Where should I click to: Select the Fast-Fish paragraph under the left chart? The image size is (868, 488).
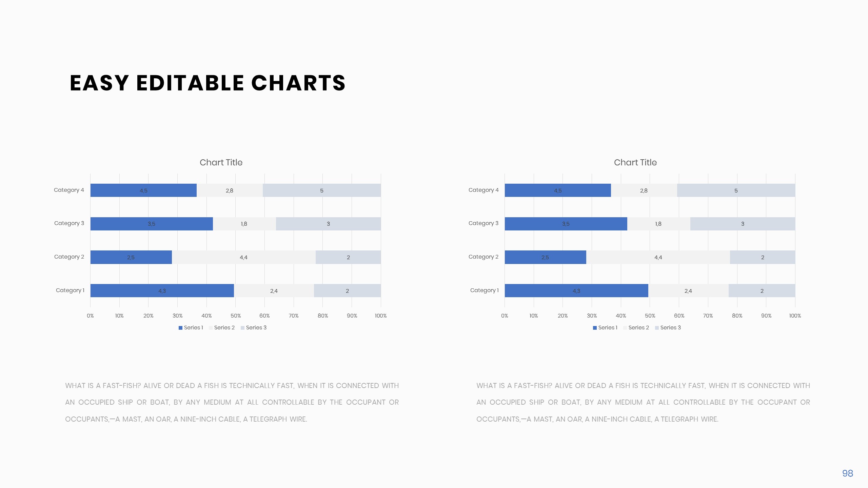point(232,402)
